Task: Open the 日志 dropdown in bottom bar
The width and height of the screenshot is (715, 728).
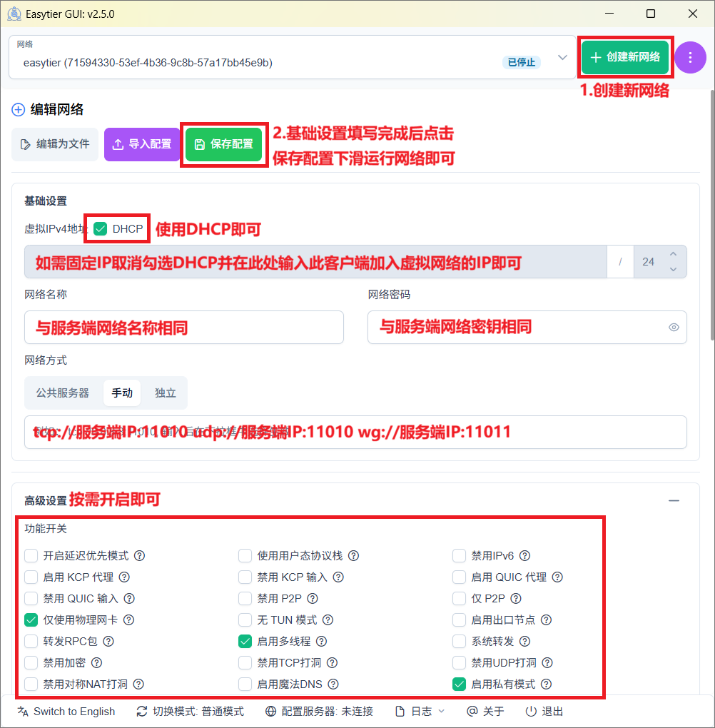Action: click(x=420, y=712)
